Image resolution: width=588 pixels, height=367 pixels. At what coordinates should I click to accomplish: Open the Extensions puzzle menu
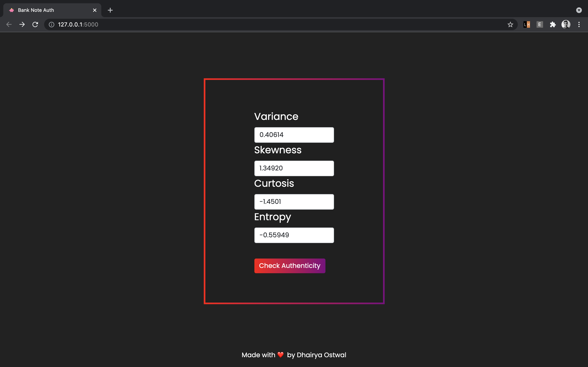click(x=553, y=24)
